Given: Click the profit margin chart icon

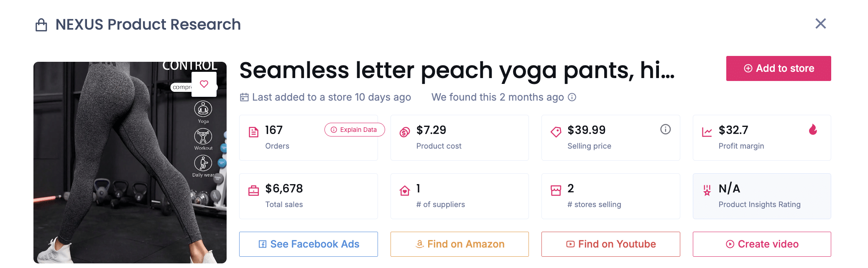Looking at the screenshot, I should point(707,132).
